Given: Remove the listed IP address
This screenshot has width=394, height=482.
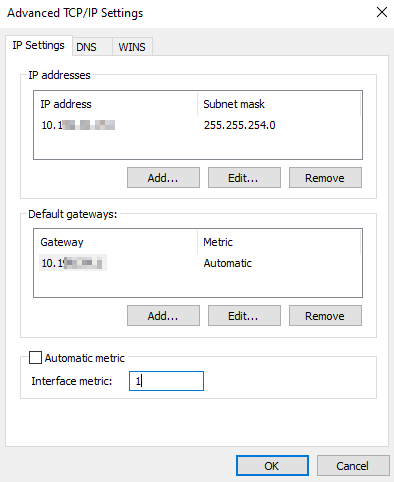Looking at the screenshot, I should click(x=325, y=178).
